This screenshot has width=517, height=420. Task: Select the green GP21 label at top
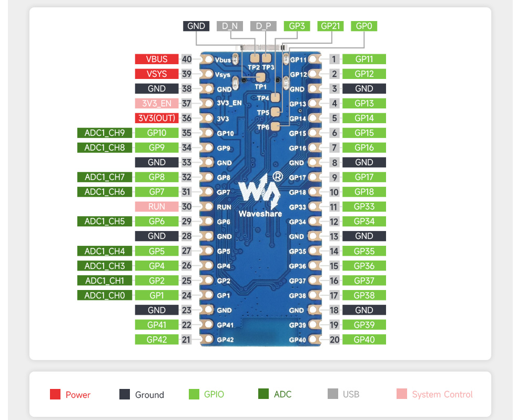coord(330,26)
